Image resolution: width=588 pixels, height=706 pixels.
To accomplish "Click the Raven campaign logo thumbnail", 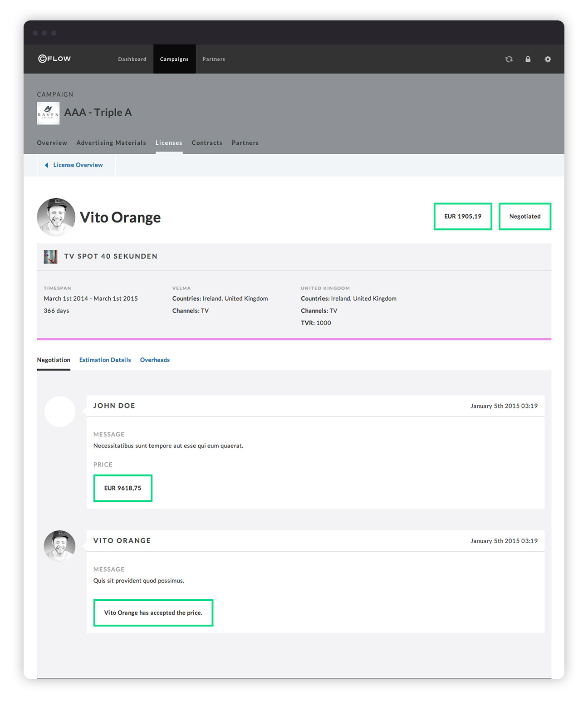I will tap(48, 113).
